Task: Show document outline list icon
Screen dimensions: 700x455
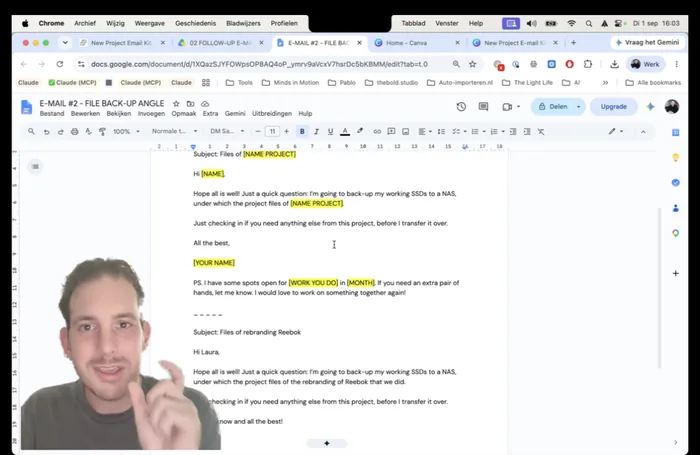Action: pyautogui.click(x=35, y=167)
